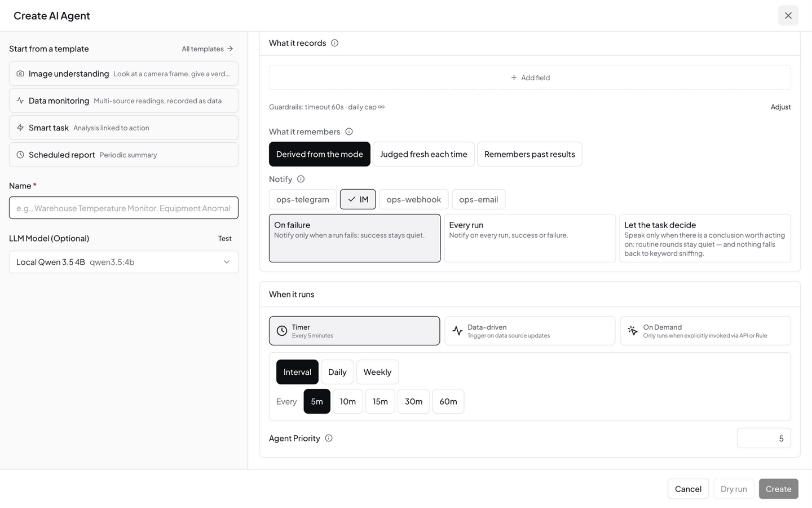Viewport: 812px width, 508px height.
Task: Select On failure notification option
Action: pyautogui.click(x=355, y=238)
